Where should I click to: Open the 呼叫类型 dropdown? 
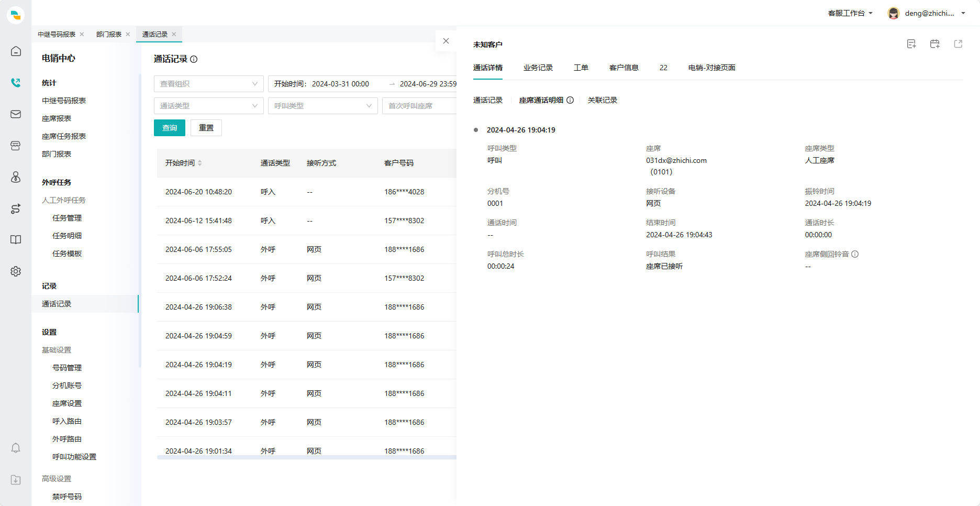click(323, 106)
